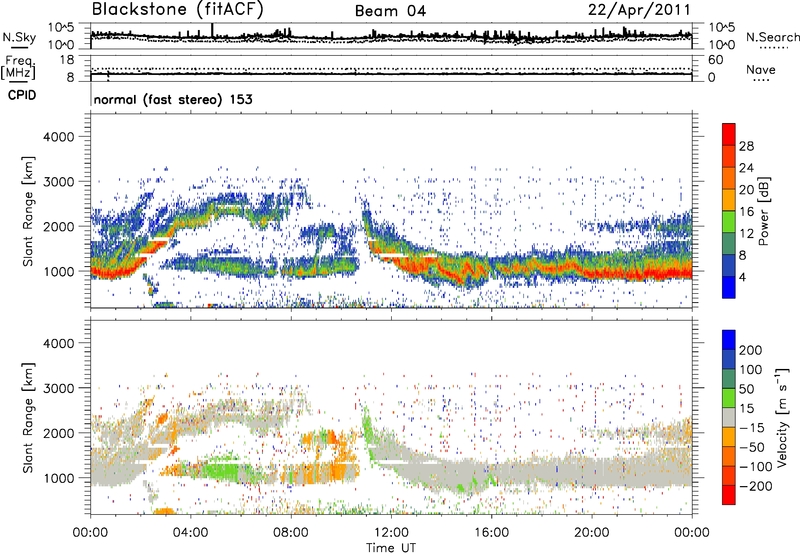Click the 200 tick on Velocity colorbar
800x554 pixels.
751,350
